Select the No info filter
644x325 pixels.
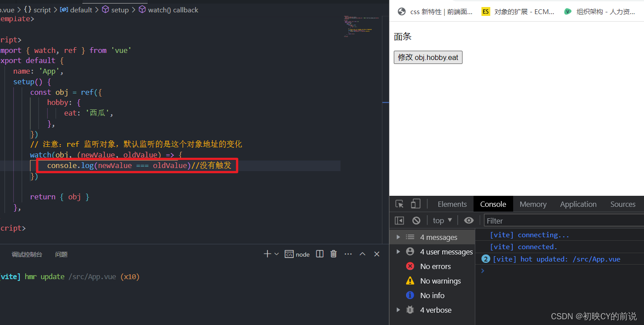click(x=432, y=295)
